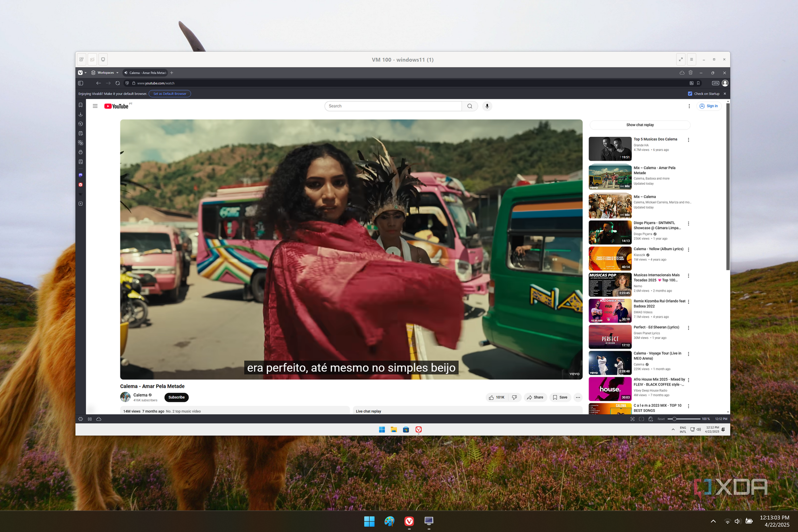Capture a page screenshot from the status bar

633,419
